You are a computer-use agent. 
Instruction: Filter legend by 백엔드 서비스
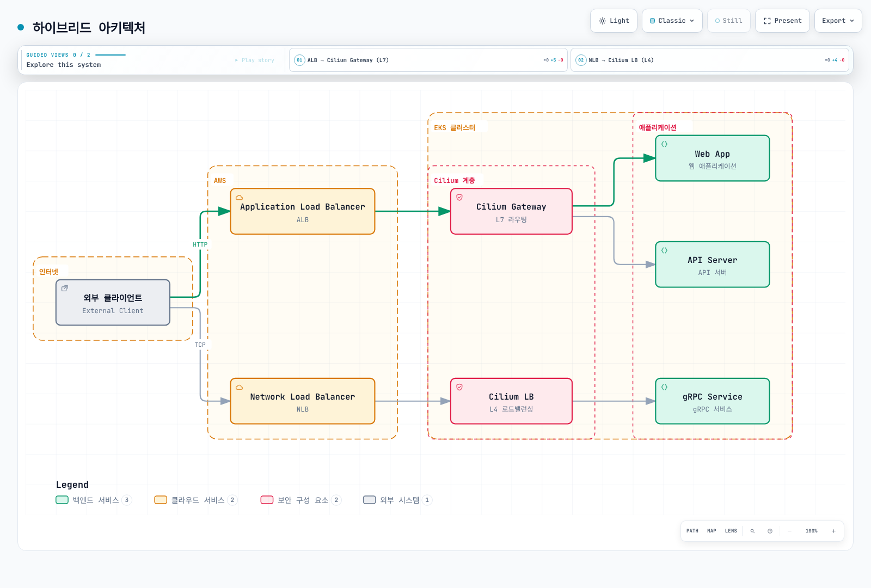click(x=94, y=500)
